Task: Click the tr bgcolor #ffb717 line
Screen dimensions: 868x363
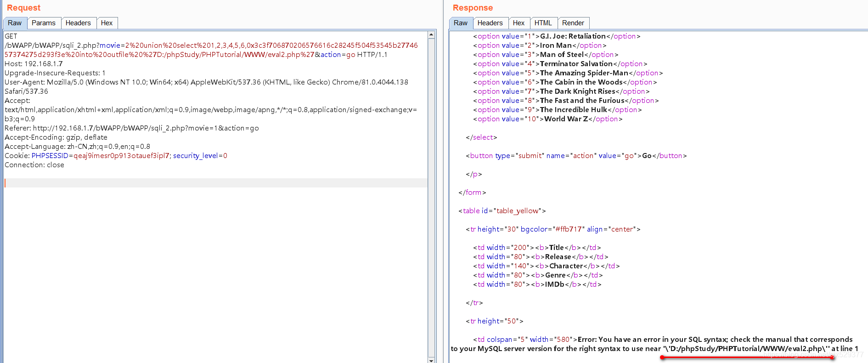Action: click(553, 229)
